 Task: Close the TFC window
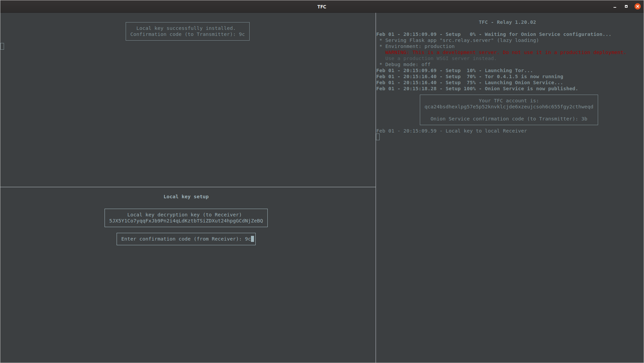pos(637,6)
